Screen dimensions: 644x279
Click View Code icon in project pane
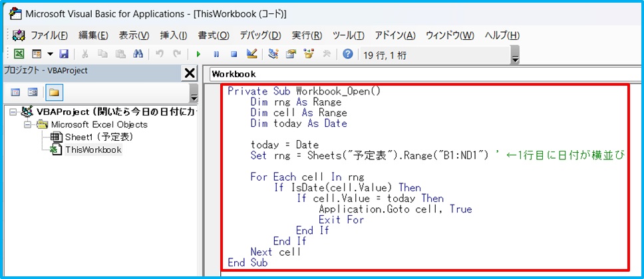point(15,92)
